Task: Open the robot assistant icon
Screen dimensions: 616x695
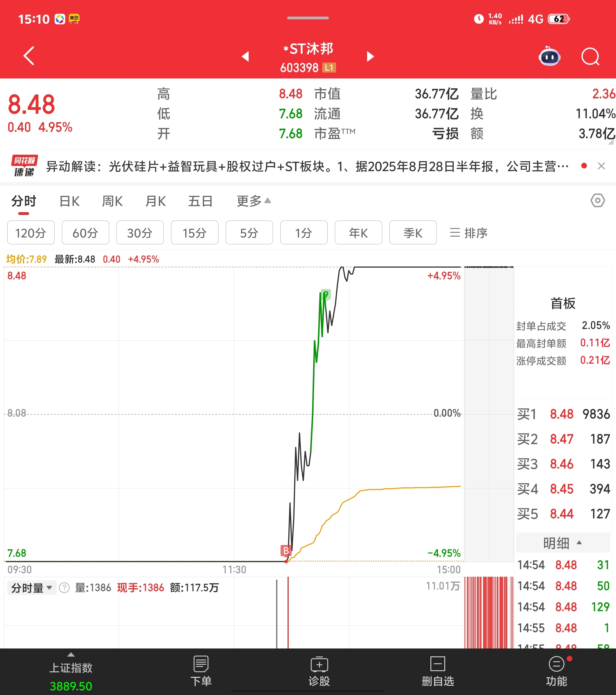Action: pos(549,56)
